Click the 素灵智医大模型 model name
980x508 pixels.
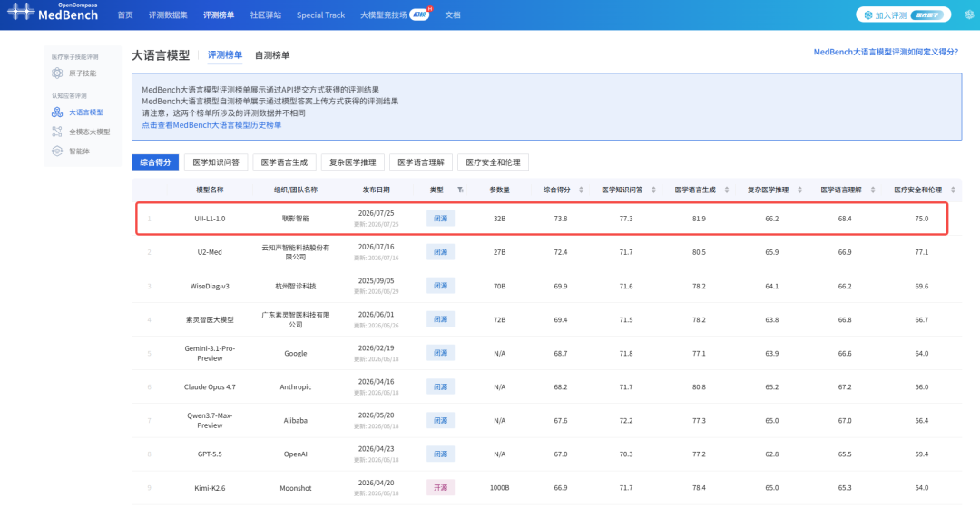point(210,320)
